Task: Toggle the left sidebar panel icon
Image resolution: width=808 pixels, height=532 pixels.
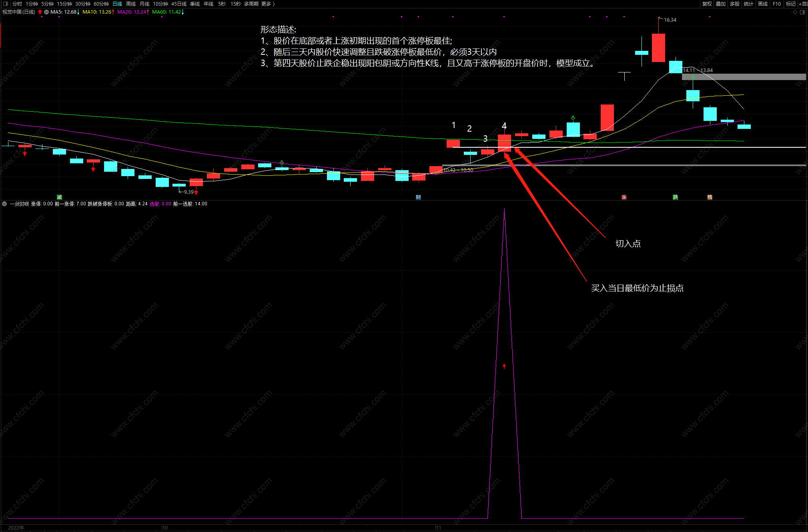Action: click(6, 4)
